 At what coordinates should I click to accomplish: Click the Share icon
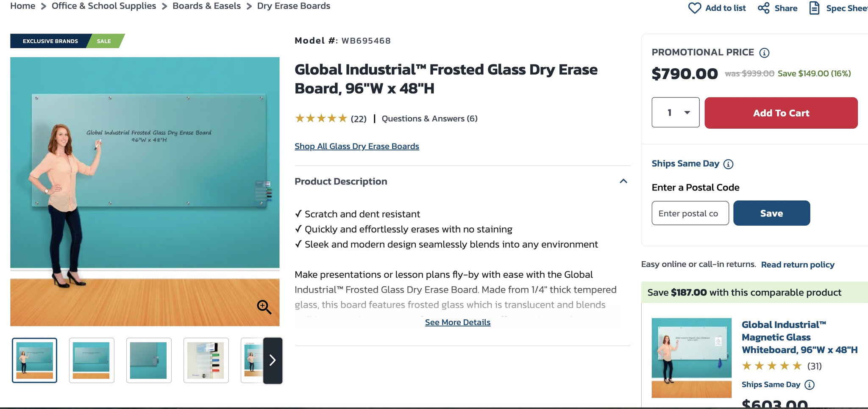coord(763,8)
